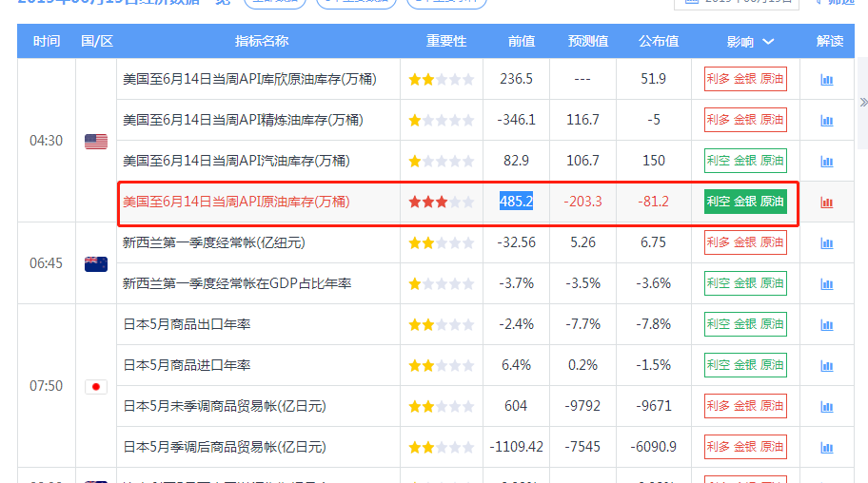Click the Japan flag icon

[x=96, y=387]
